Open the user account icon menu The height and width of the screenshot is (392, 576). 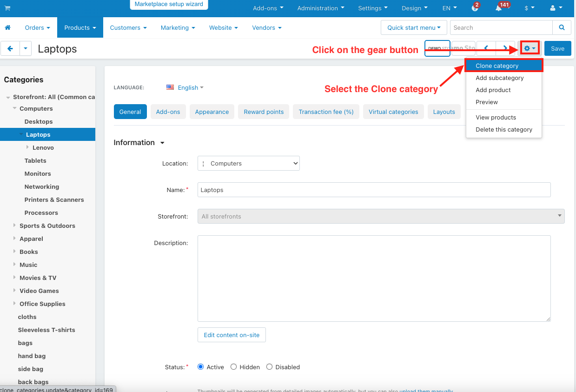(556, 8)
